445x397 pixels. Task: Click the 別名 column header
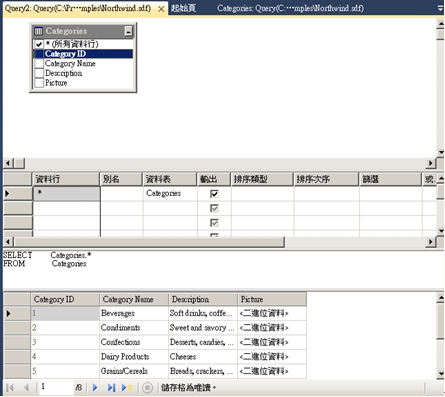pos(121,179)
